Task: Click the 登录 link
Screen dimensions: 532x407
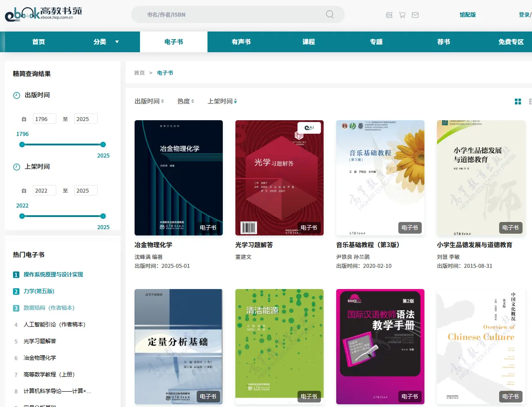Action: click(524, 14)
